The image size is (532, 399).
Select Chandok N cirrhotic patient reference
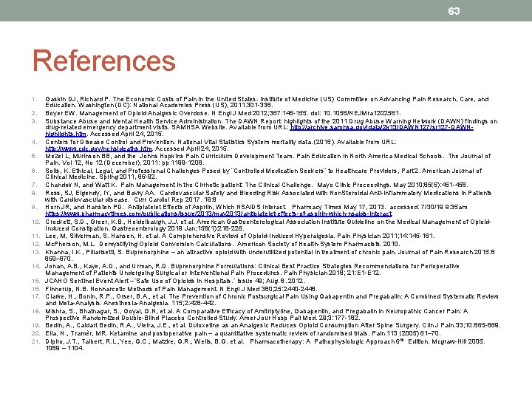256,185
